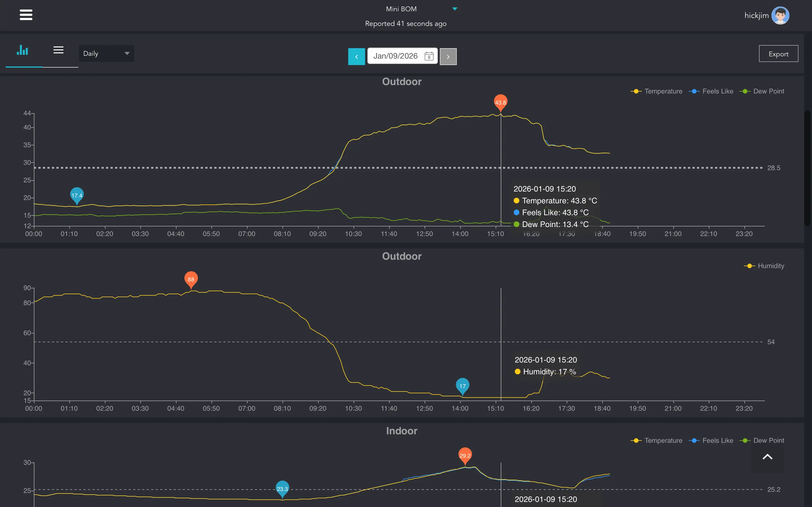This screenshot has width=812, height=507.
Task: Switch to the list view tab
Action: point(58,50)
